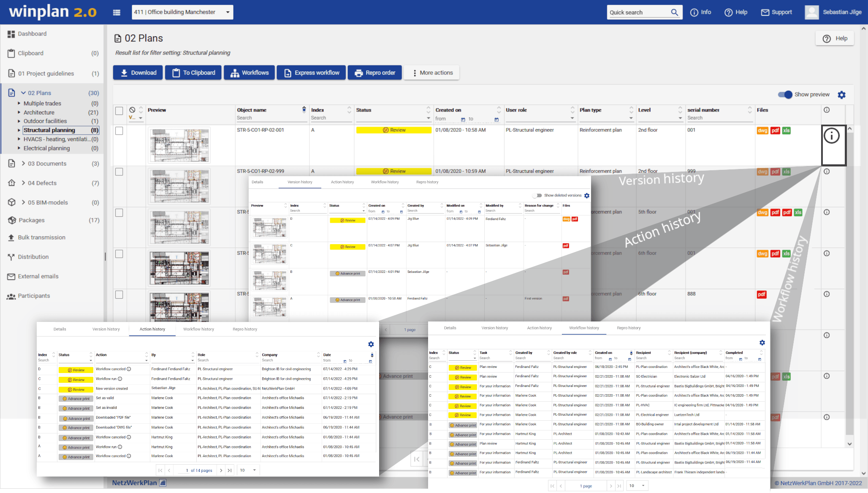Image resolution: width=868 pixels, height=493 pixels.
Task: Select checkbox of the fifth plan row
Action: click(x=119, y=295)
